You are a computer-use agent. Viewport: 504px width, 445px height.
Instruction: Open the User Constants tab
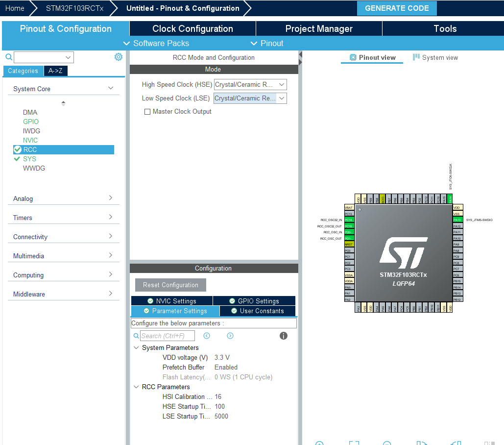tap(258, 311)
